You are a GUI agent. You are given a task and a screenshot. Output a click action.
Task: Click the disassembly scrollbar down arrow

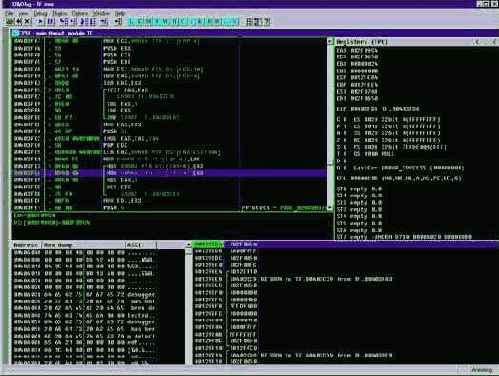330,207
